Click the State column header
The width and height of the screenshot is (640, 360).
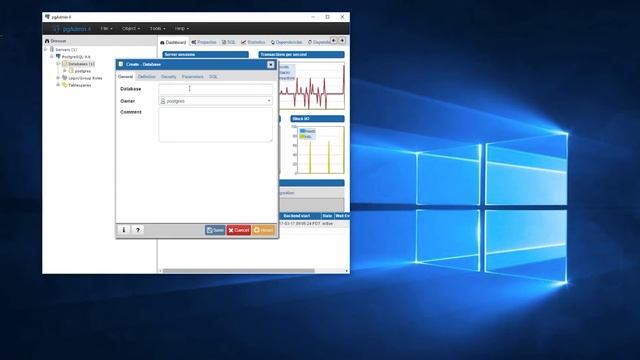(x=327, y=216)
